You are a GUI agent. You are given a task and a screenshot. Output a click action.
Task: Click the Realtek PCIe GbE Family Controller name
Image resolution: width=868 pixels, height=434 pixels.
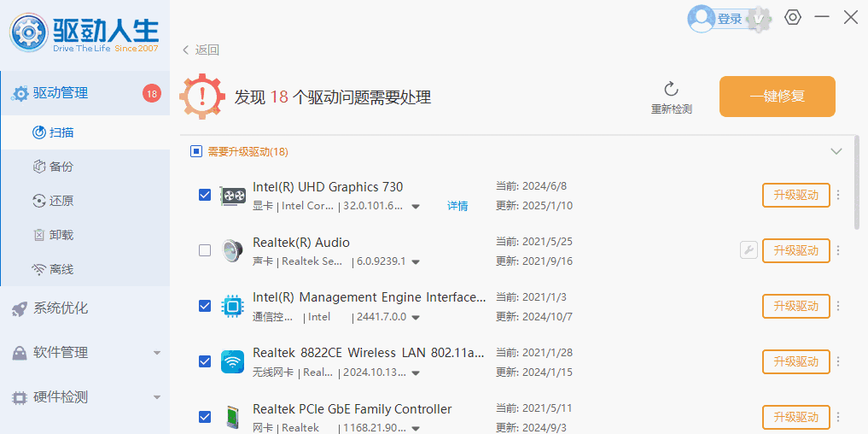click(352, 409)
